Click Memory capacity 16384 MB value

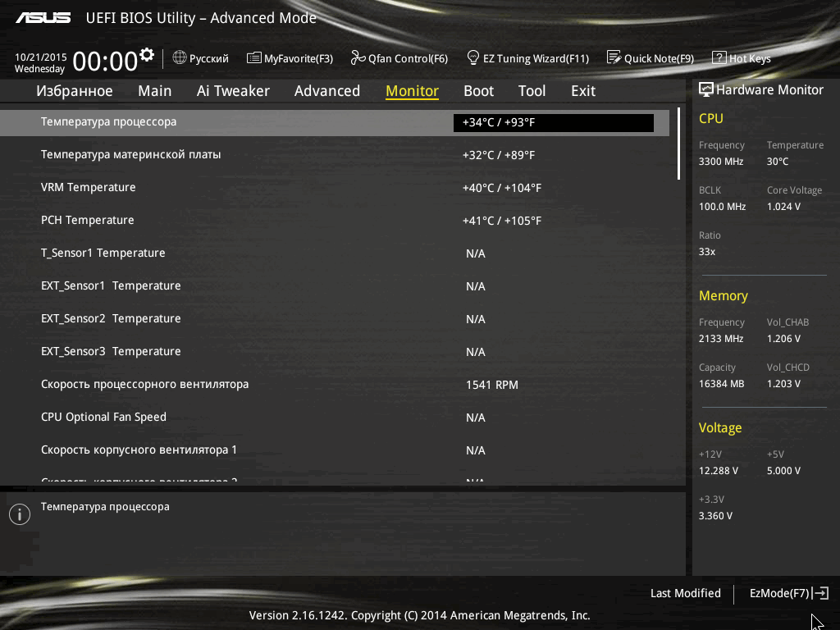pos(722,384)
